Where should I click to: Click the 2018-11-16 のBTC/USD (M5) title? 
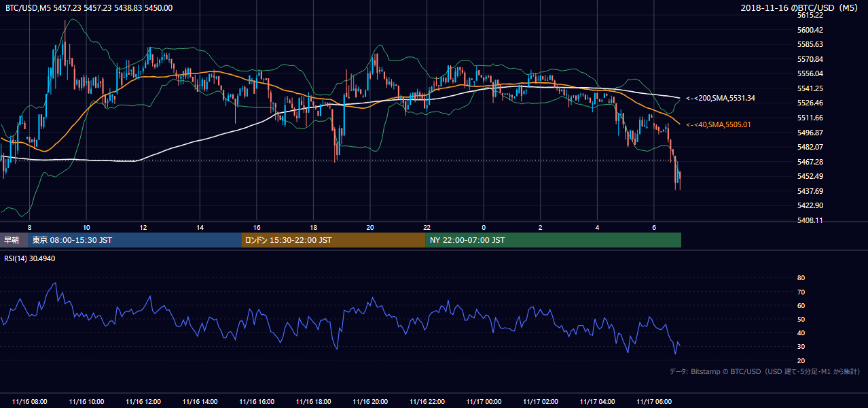tap(800, 8)
